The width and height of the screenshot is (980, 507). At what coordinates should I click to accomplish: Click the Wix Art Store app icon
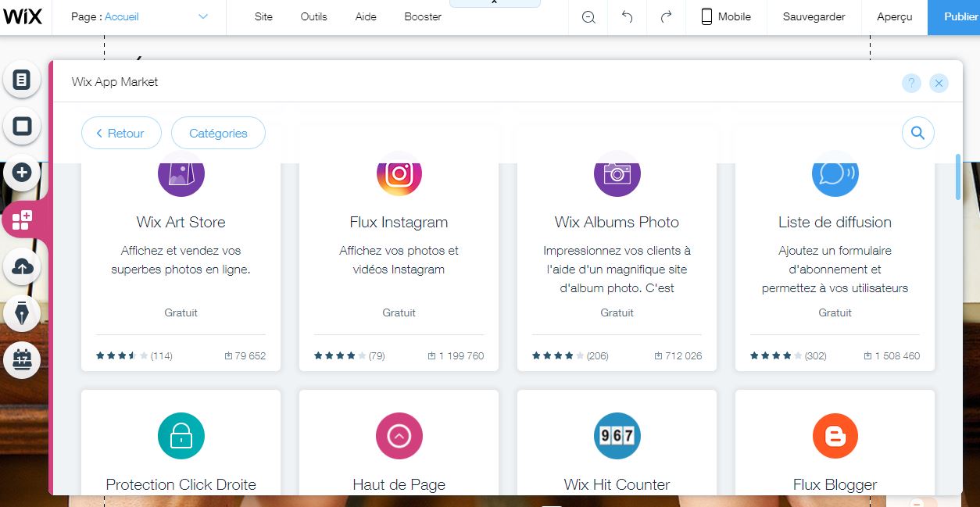click(181, 173)
